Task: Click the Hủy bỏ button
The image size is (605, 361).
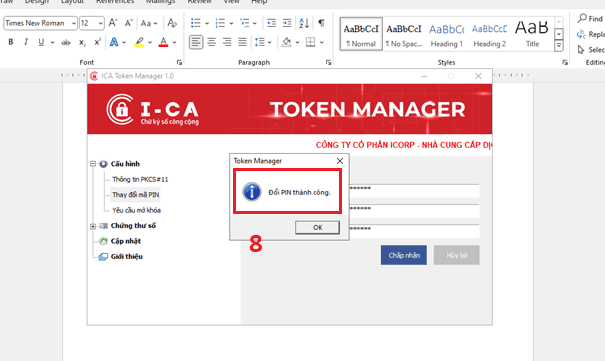Action: pos(456,255)
